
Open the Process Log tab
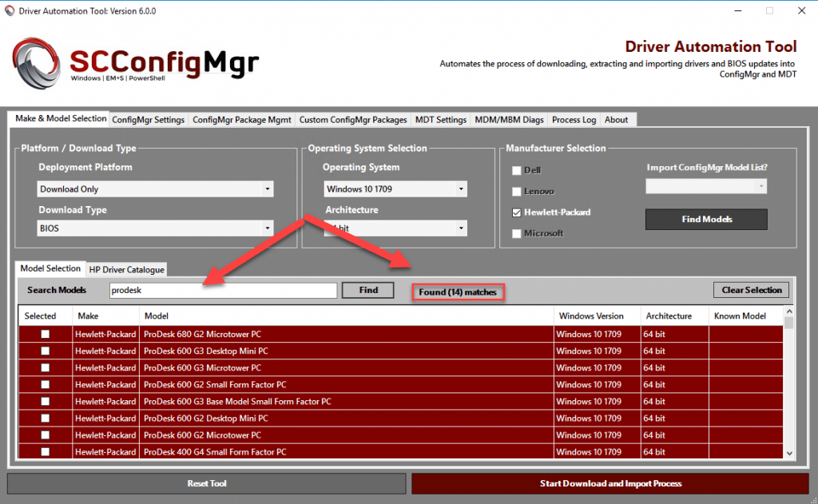tap(574, 118)
